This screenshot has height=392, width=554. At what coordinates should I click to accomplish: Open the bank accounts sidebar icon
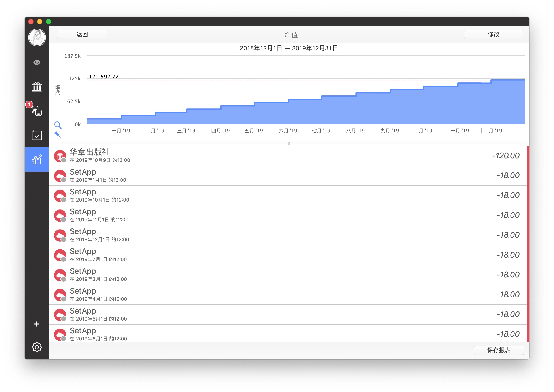pos(37,87)
